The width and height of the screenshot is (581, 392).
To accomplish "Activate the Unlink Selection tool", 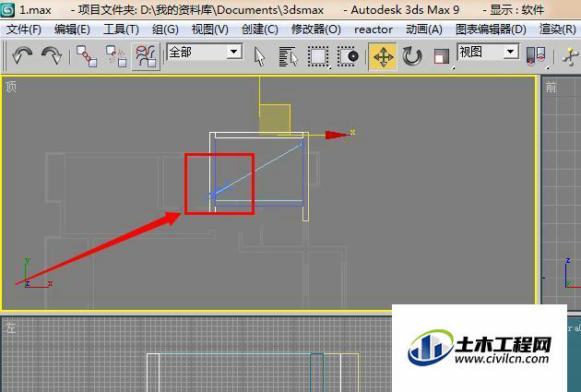I will click(x=116, y=56).
